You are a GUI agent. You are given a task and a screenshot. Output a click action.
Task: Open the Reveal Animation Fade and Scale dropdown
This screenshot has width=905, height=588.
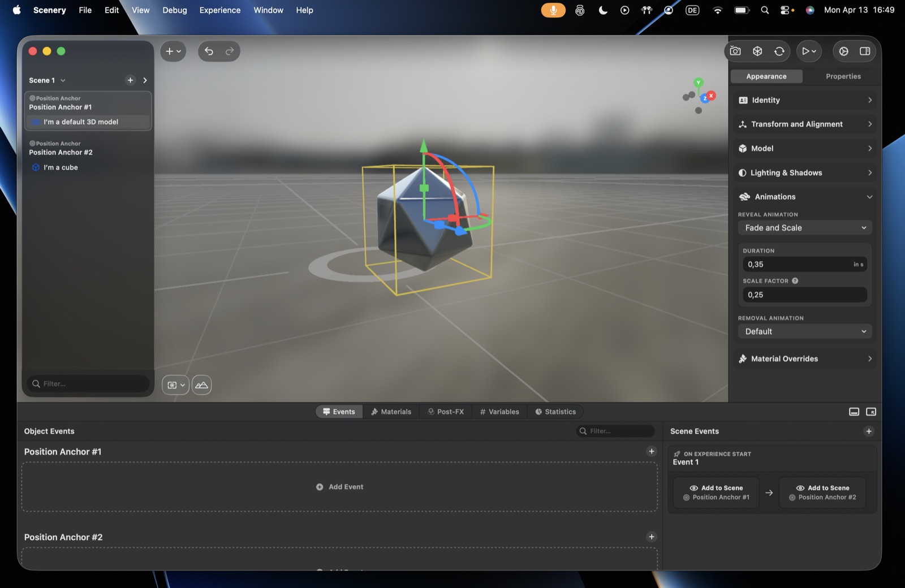pos(805,228)
